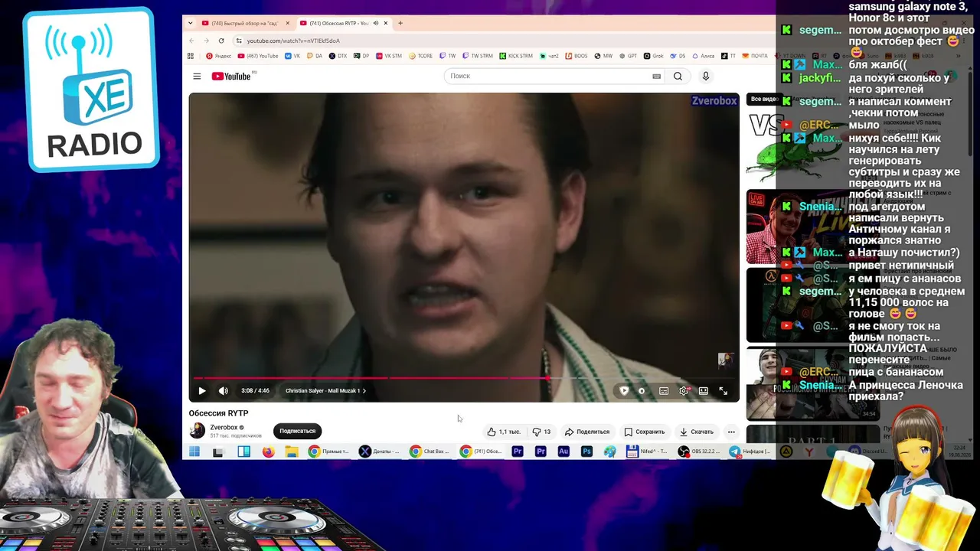The height and width of the screenshot is (551, 980).
Task: Enter fullscreen mode in the video player
Action: (723, 390)
